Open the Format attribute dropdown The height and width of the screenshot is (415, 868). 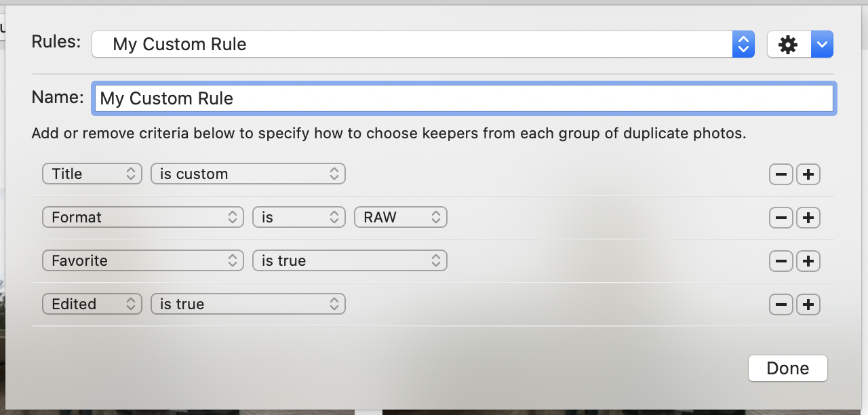click(142, 218)
